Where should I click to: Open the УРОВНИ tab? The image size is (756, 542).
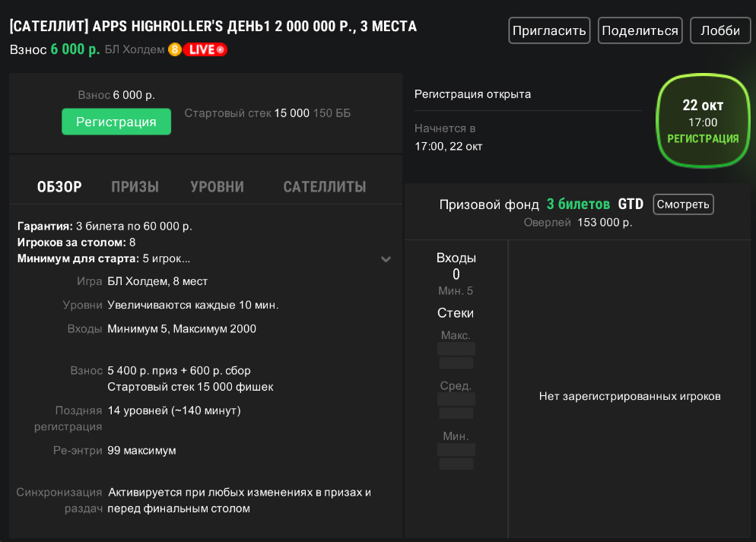(217, 187)
